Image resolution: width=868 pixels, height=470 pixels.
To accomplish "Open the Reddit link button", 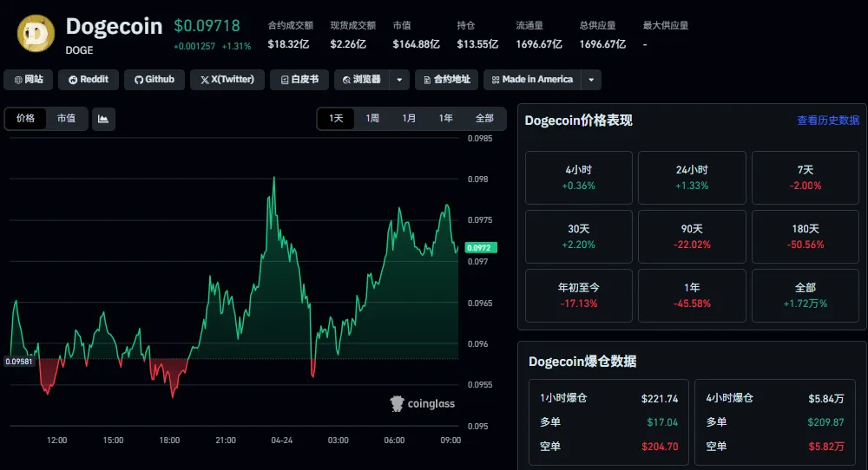I will [89, 80].
